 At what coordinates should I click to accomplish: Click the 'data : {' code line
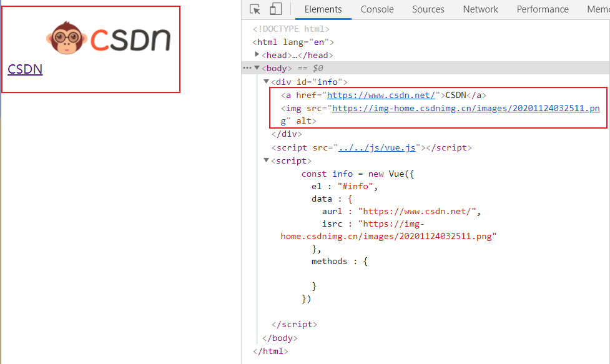click(x=332, y=199)
